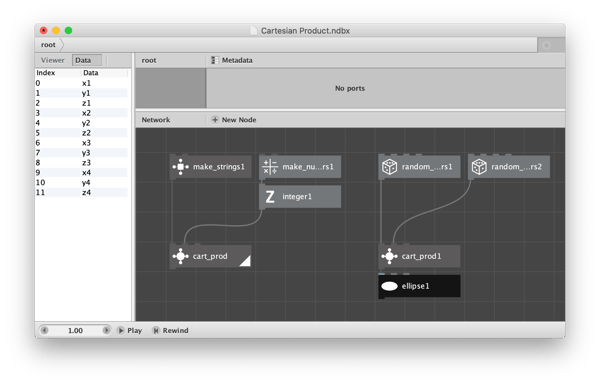
Task: Click the No ports message
Action: (x=350, y=88)
